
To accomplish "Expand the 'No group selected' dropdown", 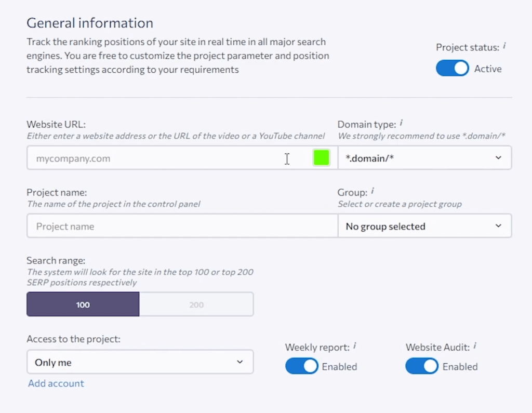I will (x=424, y=227).
